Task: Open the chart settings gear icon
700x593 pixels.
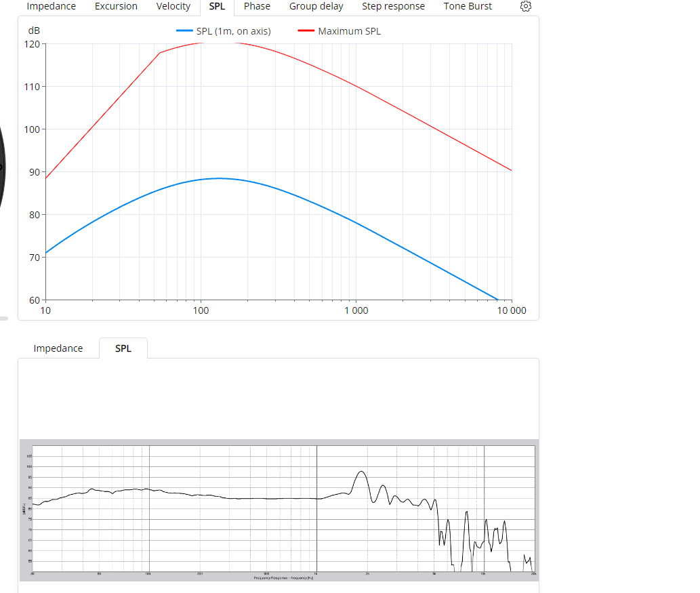Action: (525, 6)
